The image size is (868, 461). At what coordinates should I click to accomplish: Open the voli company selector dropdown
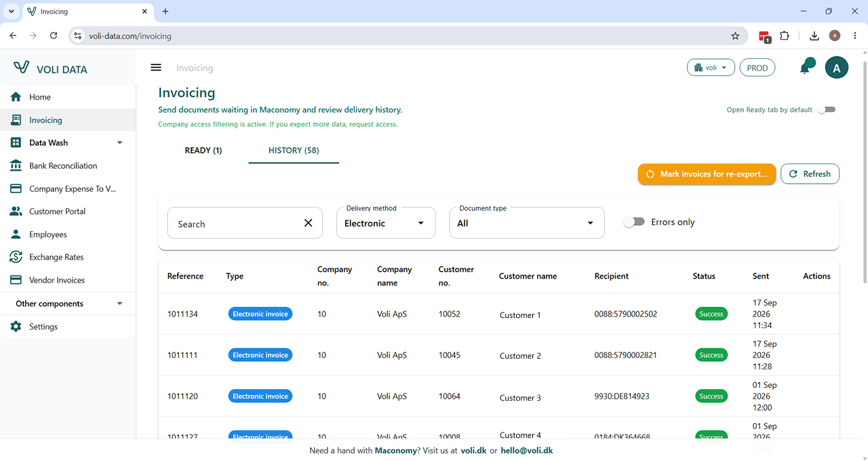pos(711,68)
